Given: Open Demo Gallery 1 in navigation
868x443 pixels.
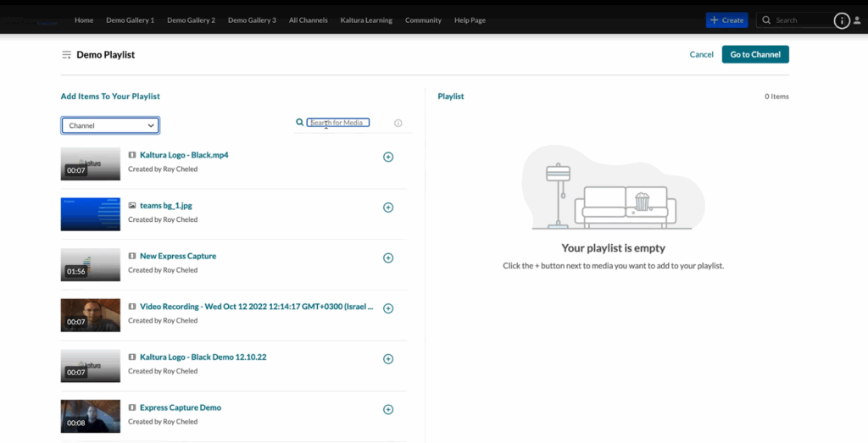Looking at the screenshot, I should pos(130,20).
